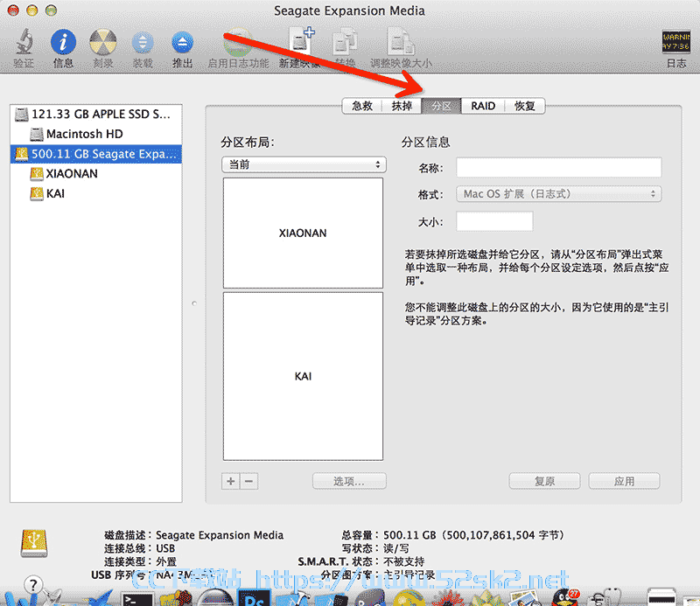Screen dimensions: 700x606
Task: Open the 日志 (Log) viewer icon
Action: pyautogui.click(x=675, y=41)
